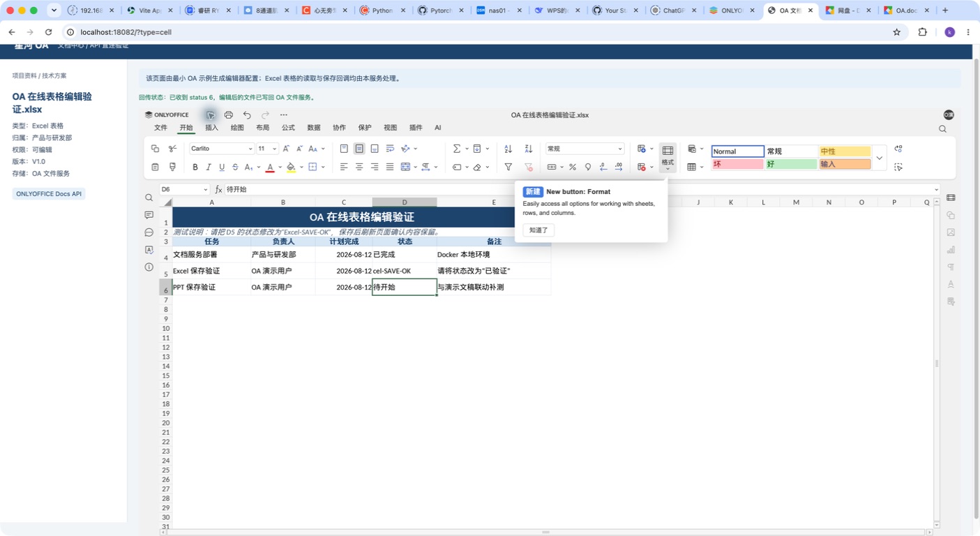Viewport: 980px width, 536px height.
Task: Increase the font size
Action: pos(286,149)
